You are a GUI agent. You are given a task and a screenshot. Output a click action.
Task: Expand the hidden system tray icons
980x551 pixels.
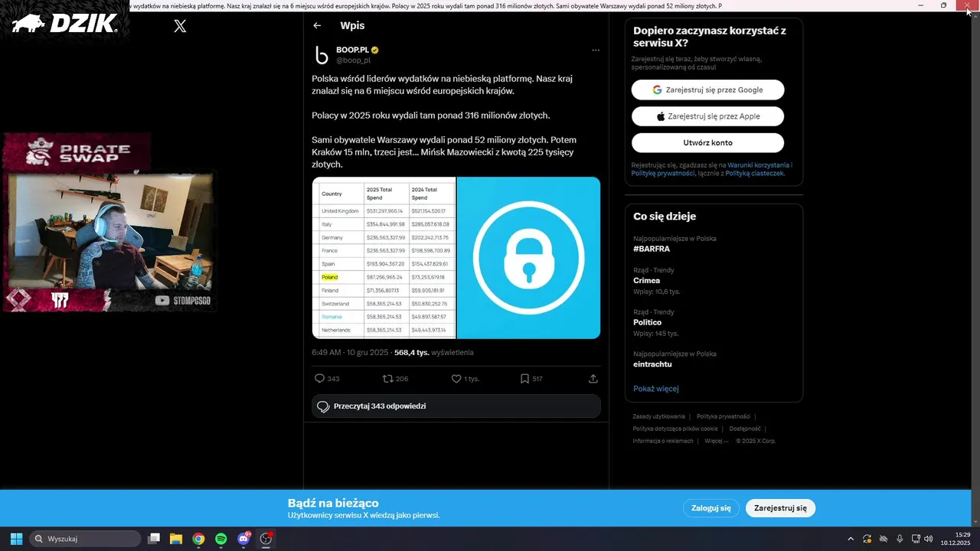(851, 539)
